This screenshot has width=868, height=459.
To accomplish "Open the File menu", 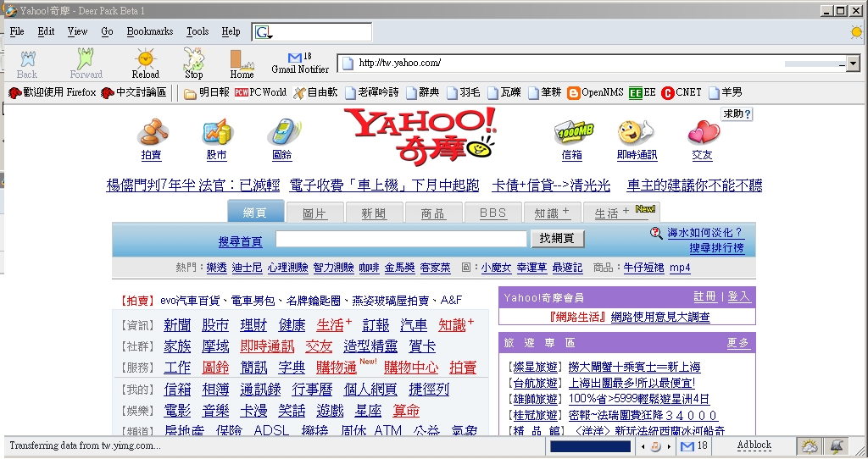I will click(17, 31).
